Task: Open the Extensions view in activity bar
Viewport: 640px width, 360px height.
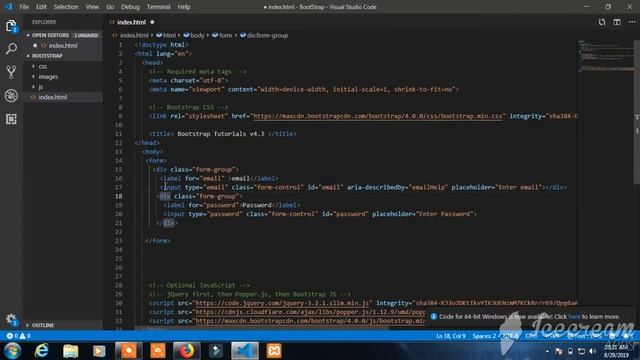Action: tap(11, 119)
